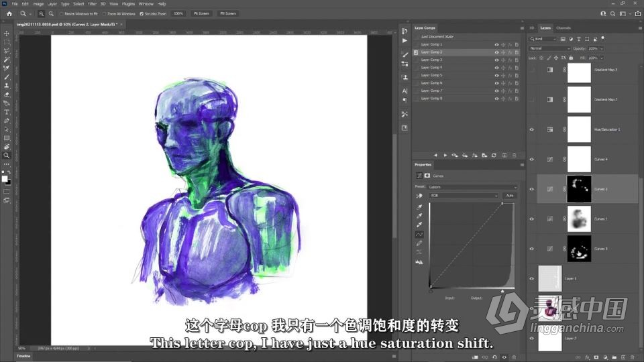
Task: Select the Clone Stamp tool
Action: 7,86
